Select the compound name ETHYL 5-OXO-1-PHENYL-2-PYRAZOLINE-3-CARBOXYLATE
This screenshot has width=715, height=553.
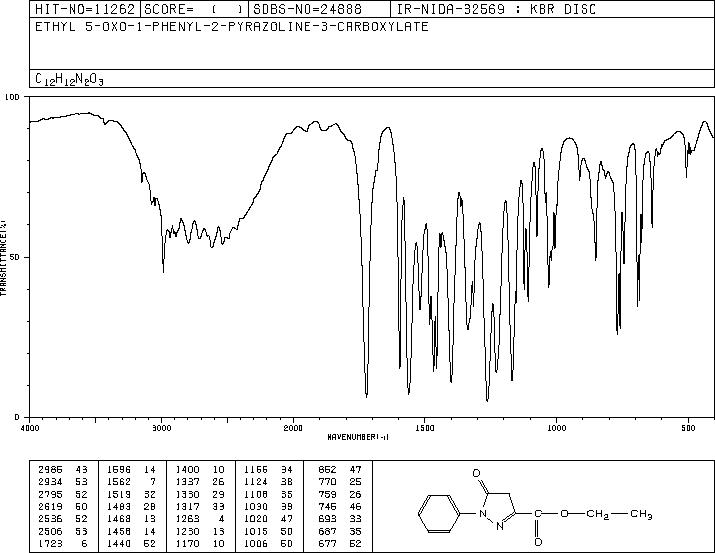point(232,27)
